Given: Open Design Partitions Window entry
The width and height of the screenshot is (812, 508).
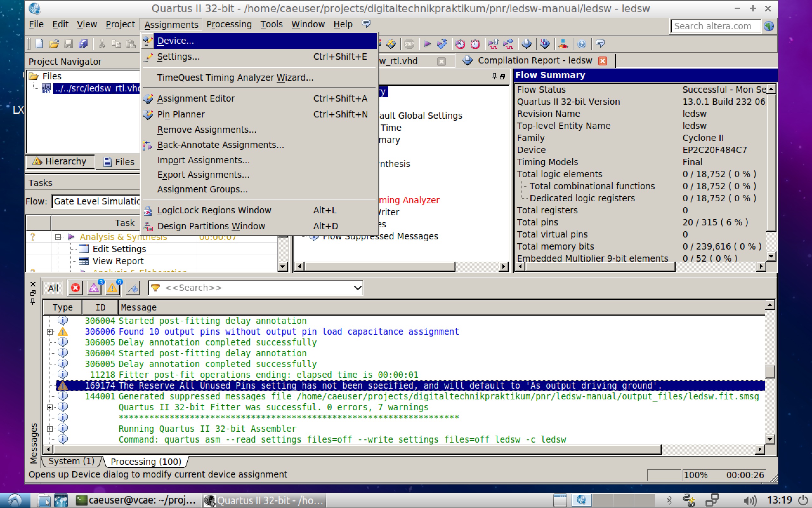Looking at the screenshot, I should tap(259, 226).
